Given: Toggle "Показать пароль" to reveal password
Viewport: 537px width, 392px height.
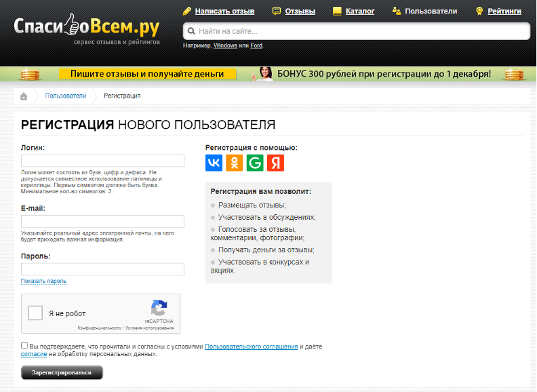Looking at the screenshot, I should (x=43, y=281).
